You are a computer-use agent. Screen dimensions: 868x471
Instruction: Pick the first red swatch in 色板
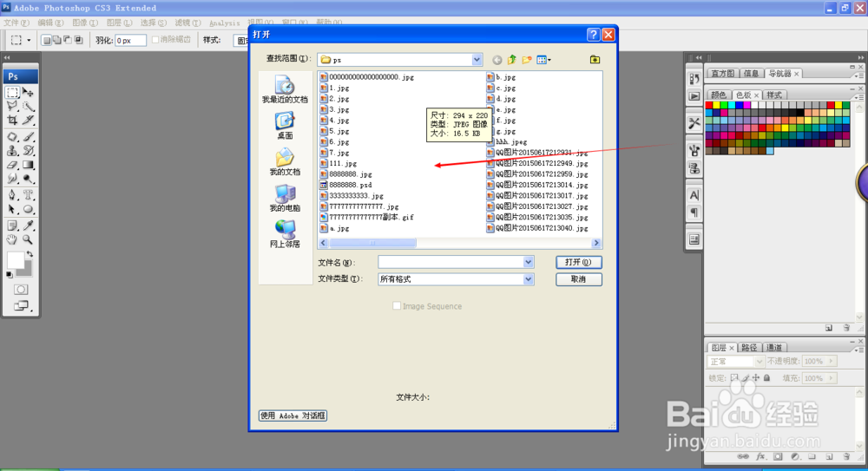[x=708, y=105]
